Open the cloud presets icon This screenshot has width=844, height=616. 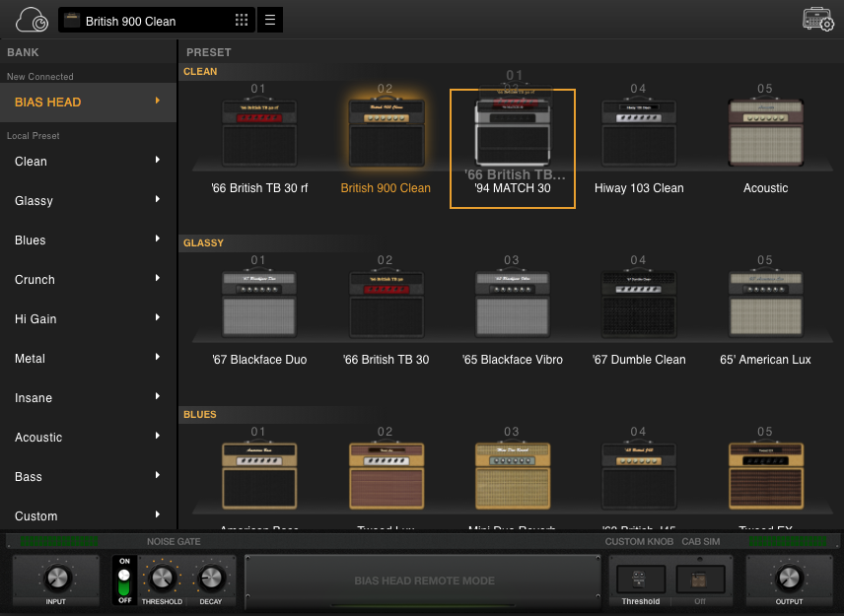(x=31, y=19)
